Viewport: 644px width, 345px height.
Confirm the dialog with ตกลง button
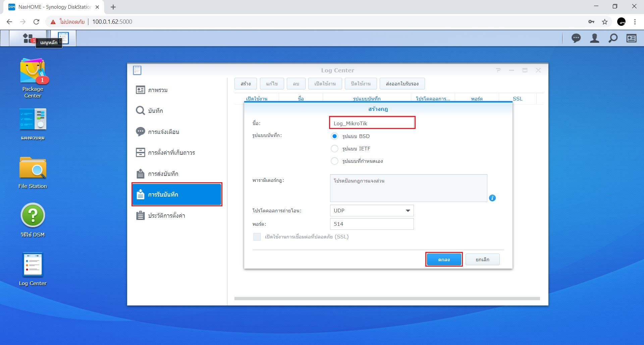click(444, 259)
